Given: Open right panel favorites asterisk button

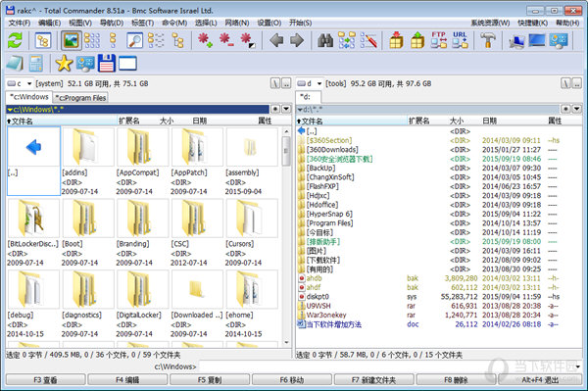Looking at the screenshot, I should [565, 109].
